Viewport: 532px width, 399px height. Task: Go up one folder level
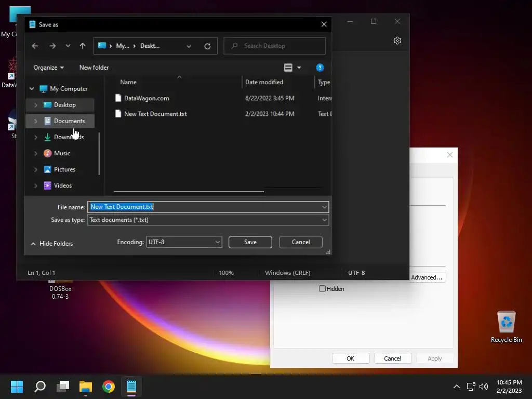83,46
